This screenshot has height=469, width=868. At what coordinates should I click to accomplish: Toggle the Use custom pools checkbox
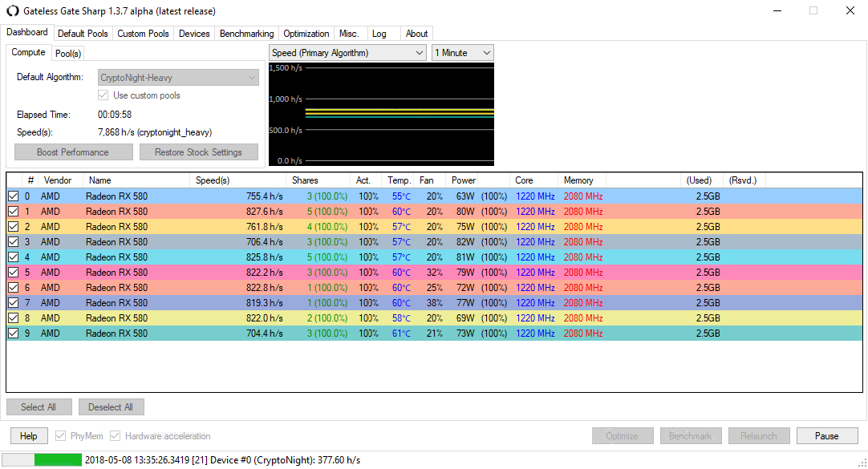coord(103,95)
